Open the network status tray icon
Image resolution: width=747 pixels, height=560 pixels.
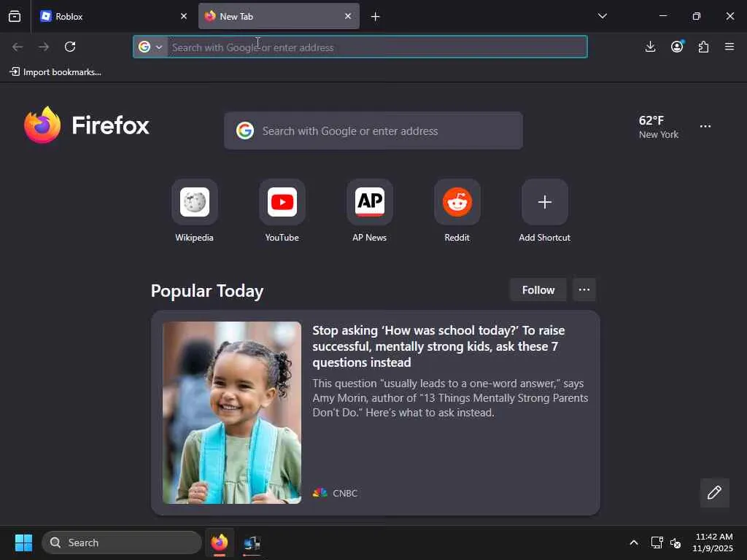(657, 542)
